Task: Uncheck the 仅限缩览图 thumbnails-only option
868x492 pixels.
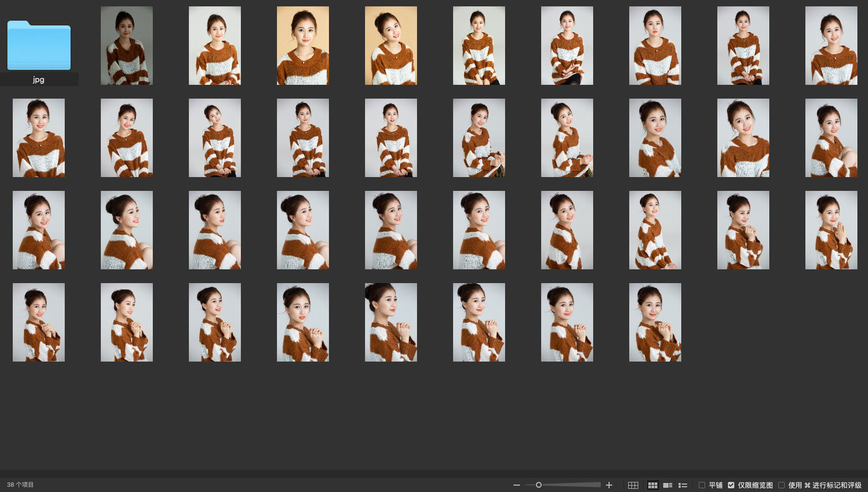Action: click(x=731, y=485)
